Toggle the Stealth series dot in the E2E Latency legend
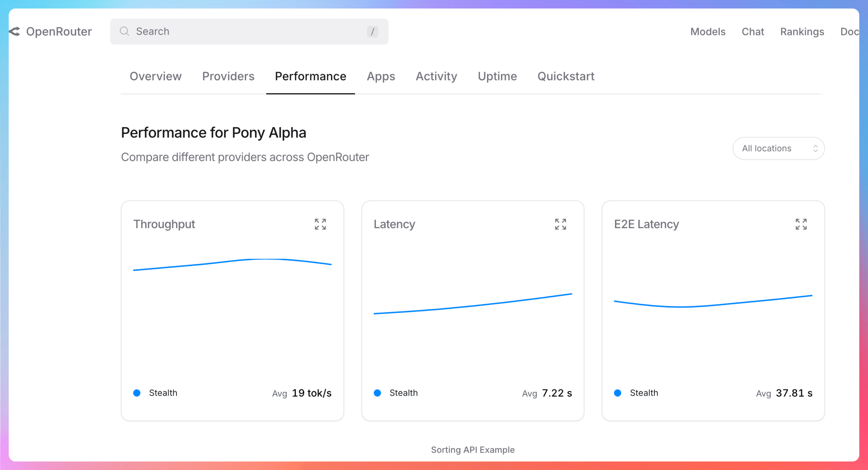The image size is (868, 470). coord(618,393)
